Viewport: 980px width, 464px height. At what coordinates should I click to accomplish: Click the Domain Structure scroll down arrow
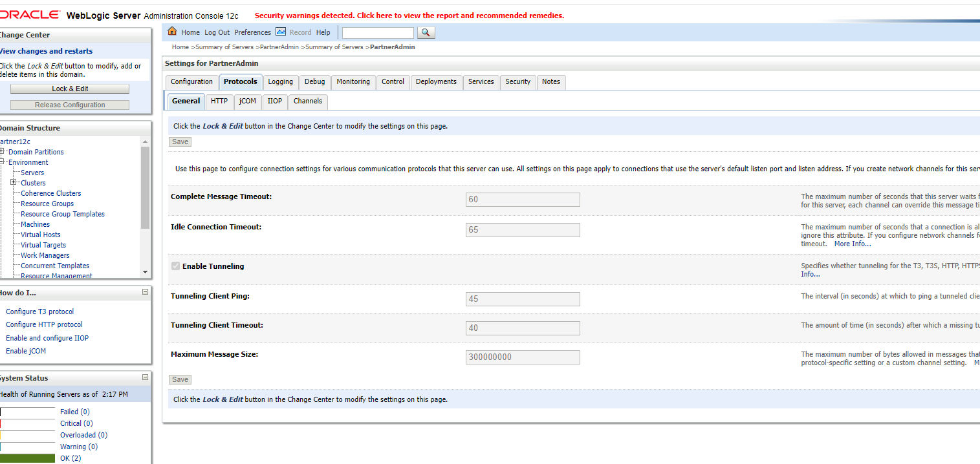pos(145,272)
